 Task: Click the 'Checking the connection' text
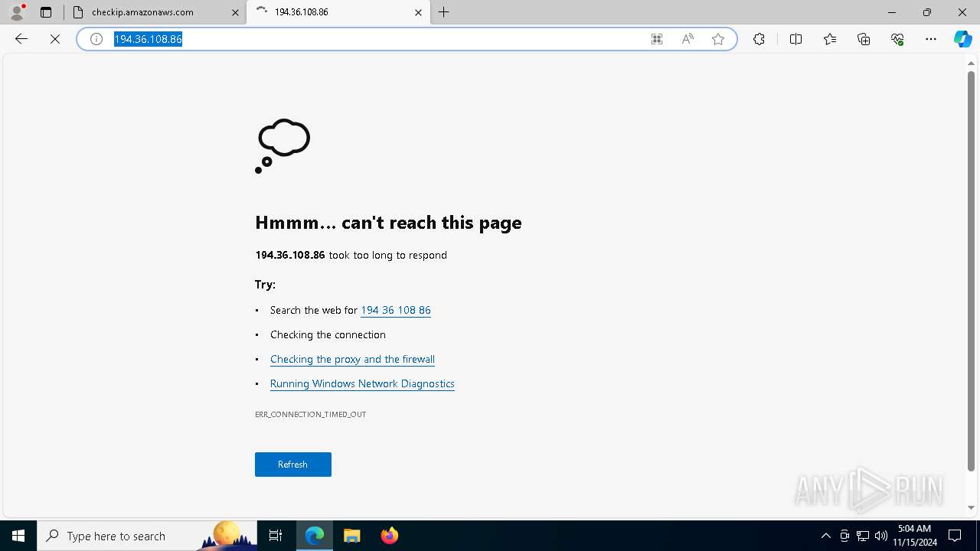pyautogui.click(x=328, y=334)
